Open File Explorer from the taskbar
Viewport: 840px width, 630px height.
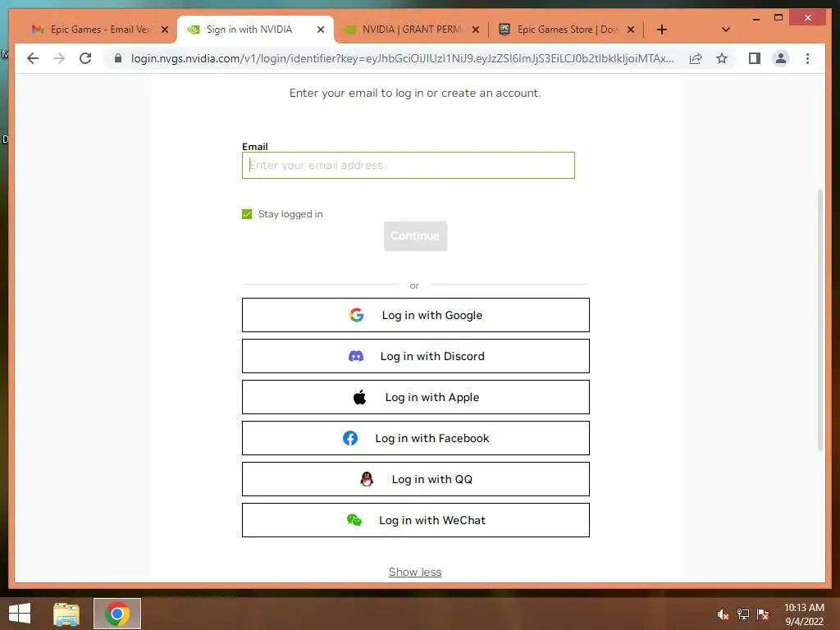click(x=66, y=614)
